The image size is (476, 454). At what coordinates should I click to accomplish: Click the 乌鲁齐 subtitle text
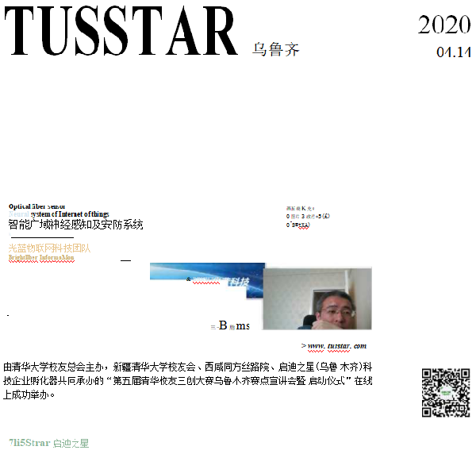point(275,49)
